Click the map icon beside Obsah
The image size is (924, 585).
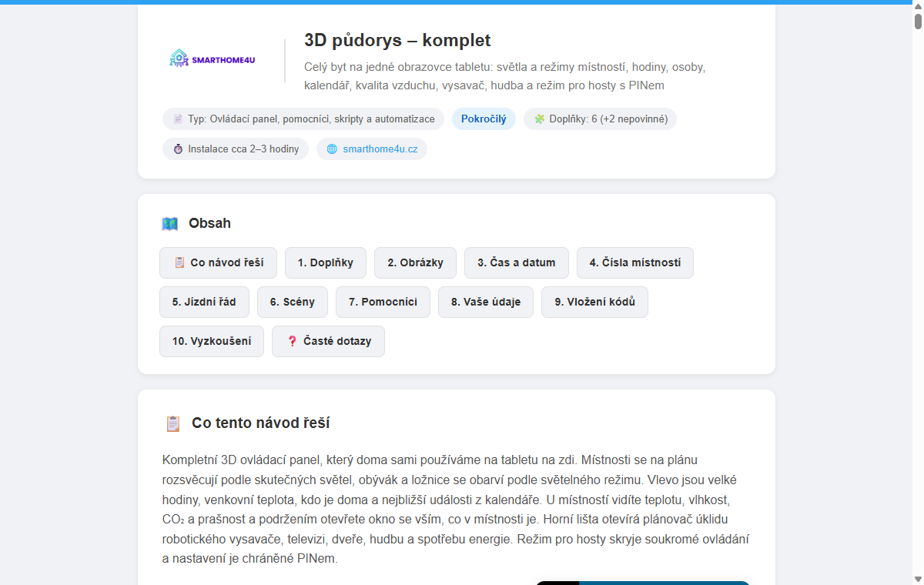tap(170, 224)
